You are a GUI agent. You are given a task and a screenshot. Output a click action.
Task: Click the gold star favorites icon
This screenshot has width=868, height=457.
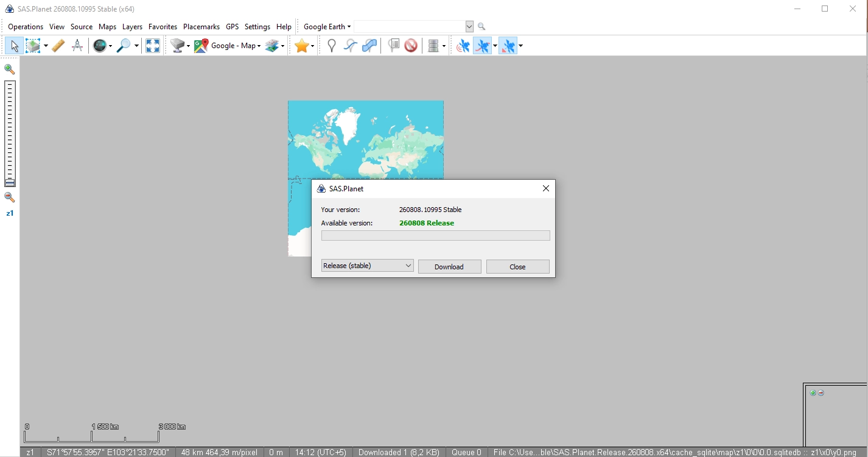[x=302, y=46]
